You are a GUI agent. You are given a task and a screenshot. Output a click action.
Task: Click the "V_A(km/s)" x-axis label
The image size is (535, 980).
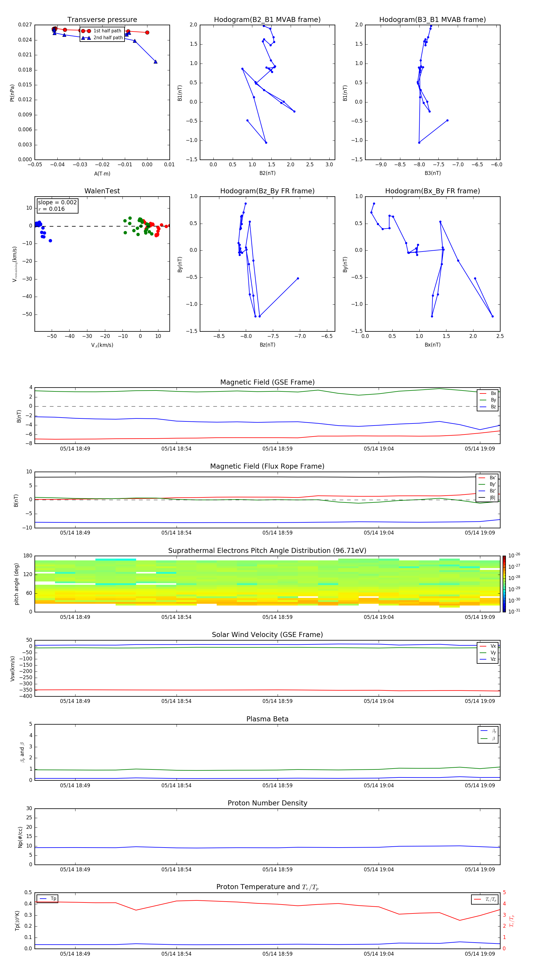(x=102, y=345)
